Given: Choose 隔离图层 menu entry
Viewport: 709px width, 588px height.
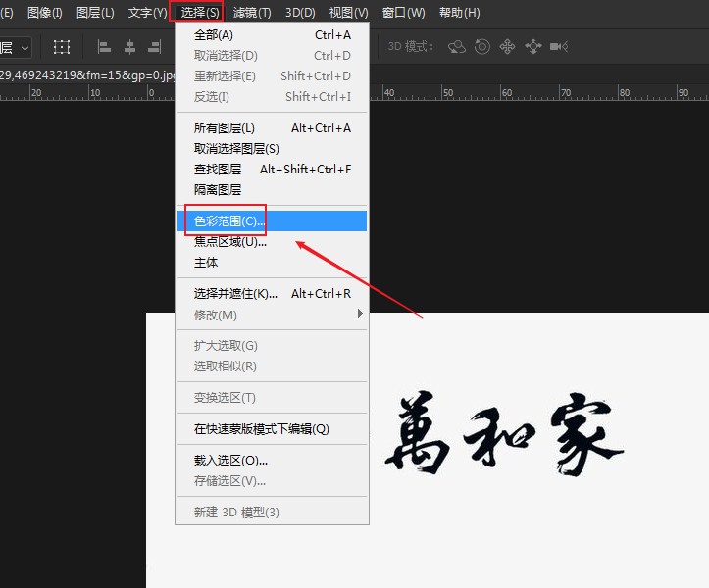Looking at the screenshot, I should click(x=273, y=190).
